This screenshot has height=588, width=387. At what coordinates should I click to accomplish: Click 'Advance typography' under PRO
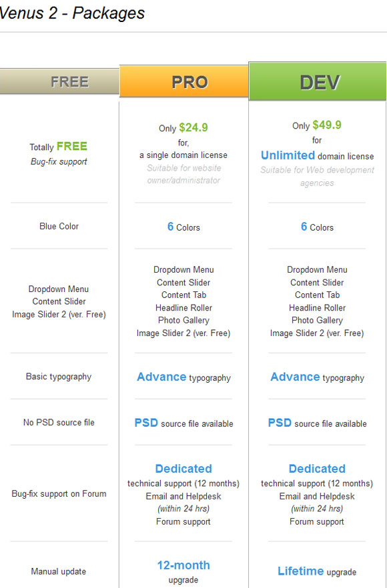pos(183,377)
